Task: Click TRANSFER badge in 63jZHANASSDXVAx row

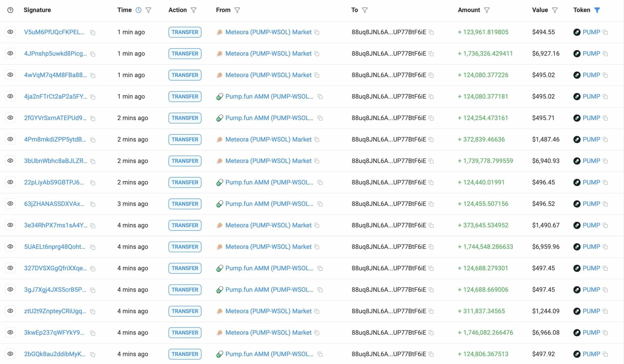Action: coord(185,204)
